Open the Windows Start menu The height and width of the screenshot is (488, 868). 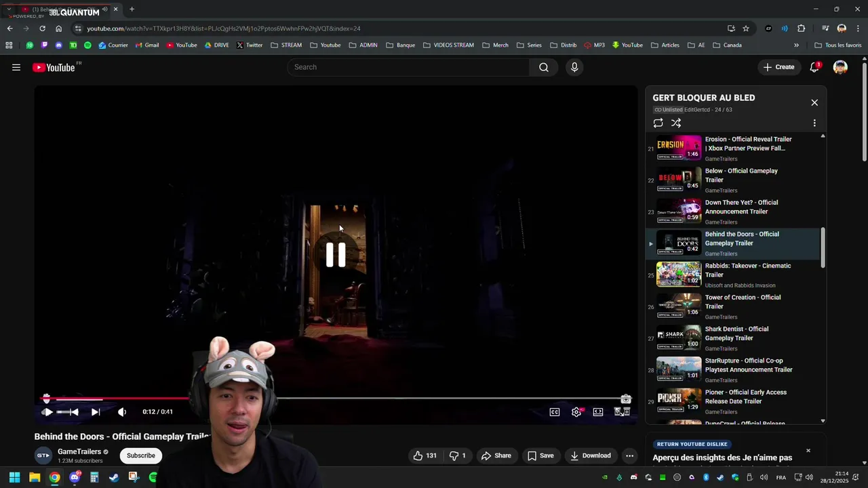click(x=14, y=477)
